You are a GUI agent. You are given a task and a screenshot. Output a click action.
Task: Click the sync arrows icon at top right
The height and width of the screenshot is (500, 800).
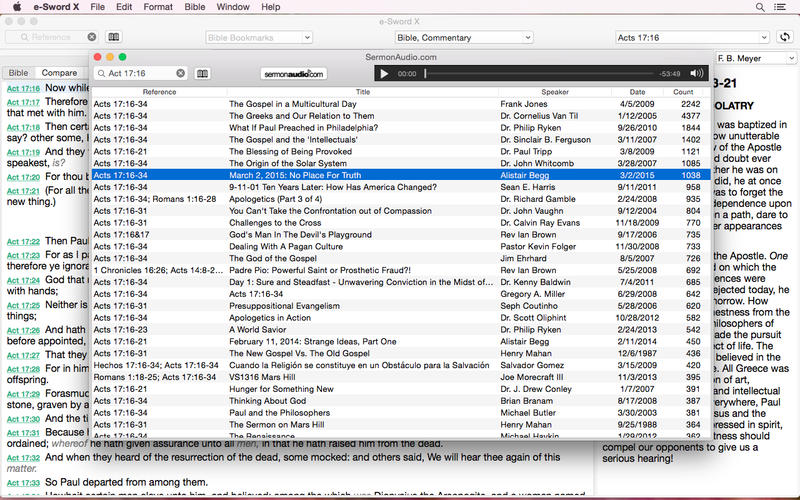(x=785, y=38)
